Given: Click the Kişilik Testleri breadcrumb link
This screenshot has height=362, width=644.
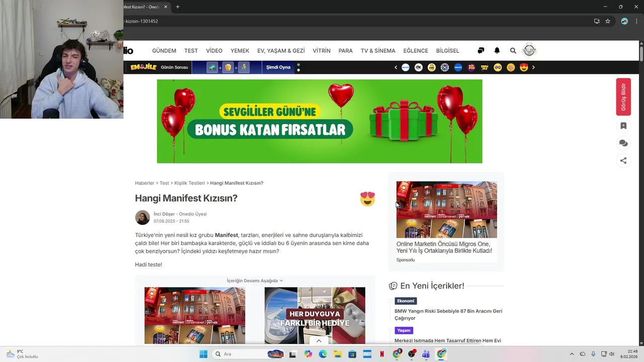Looking at the screenshot, I should [190, 183].
